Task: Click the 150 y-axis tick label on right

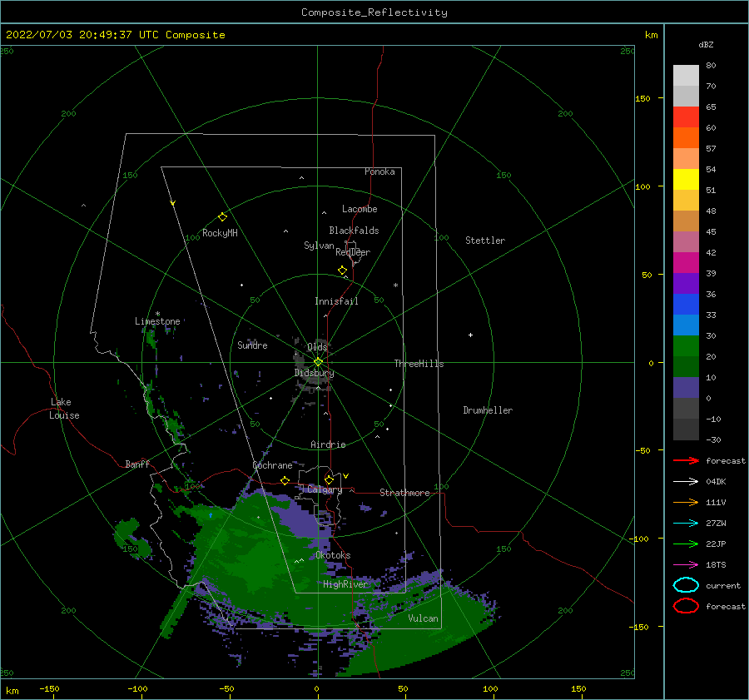Action: (x=642, y=98)
